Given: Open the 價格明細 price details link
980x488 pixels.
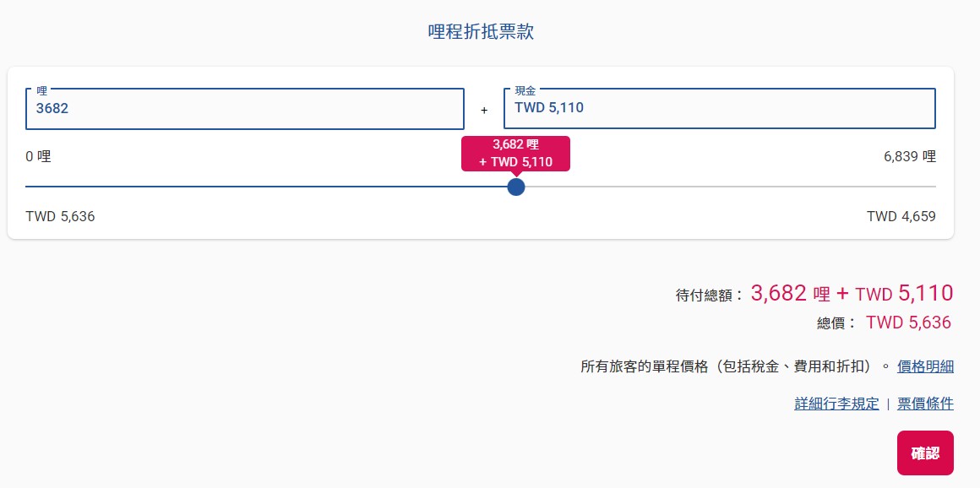Looking at the screenshot, I should click(925, 366).
